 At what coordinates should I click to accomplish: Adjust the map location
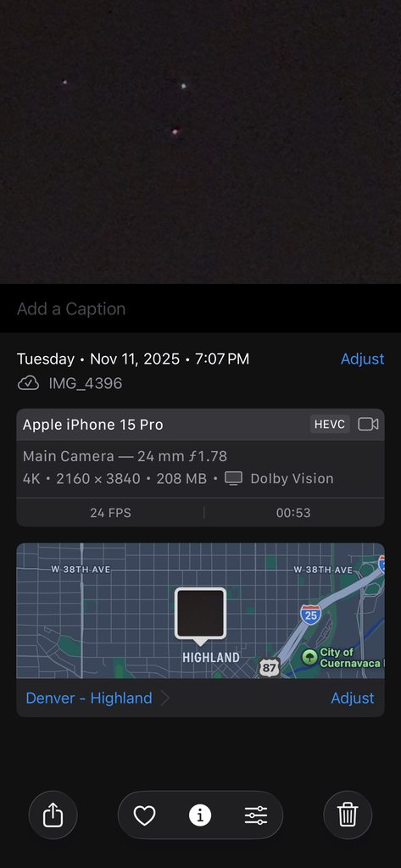click(x=353, y=698)
